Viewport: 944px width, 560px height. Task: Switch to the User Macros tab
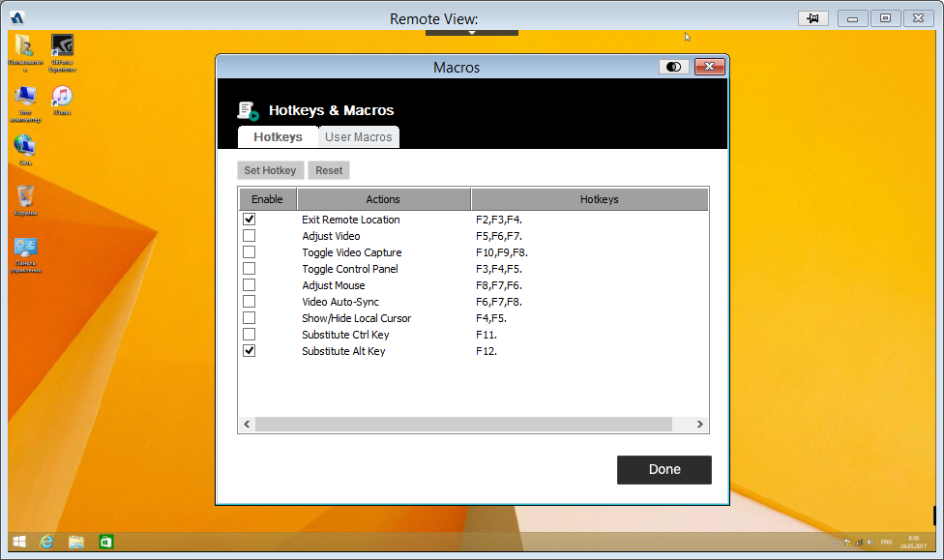358,136
